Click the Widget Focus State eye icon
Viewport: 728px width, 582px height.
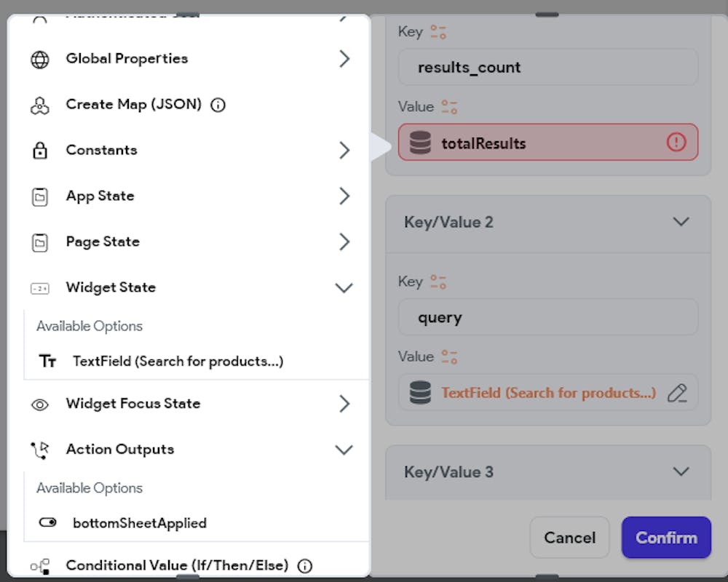pos(39,404)
